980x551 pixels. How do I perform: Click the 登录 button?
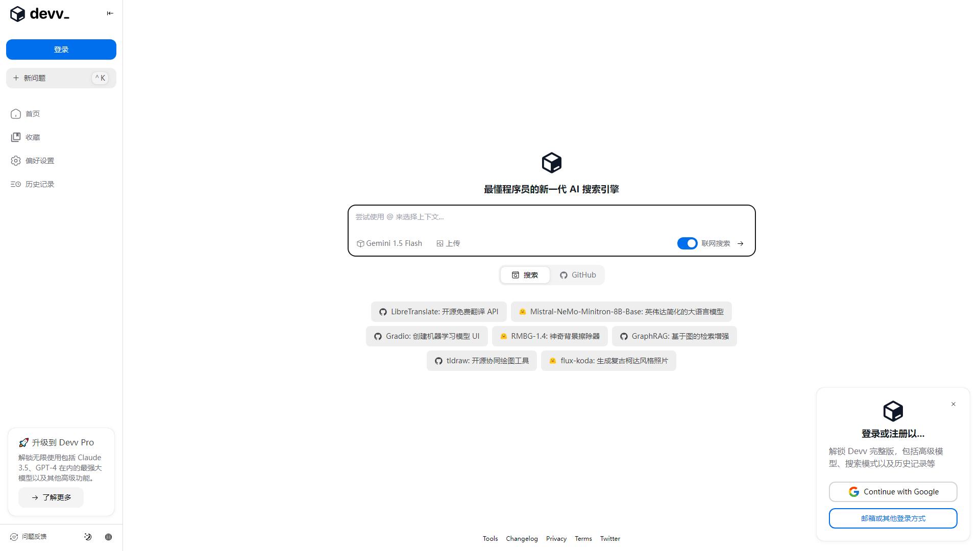[x=61, y=49]
